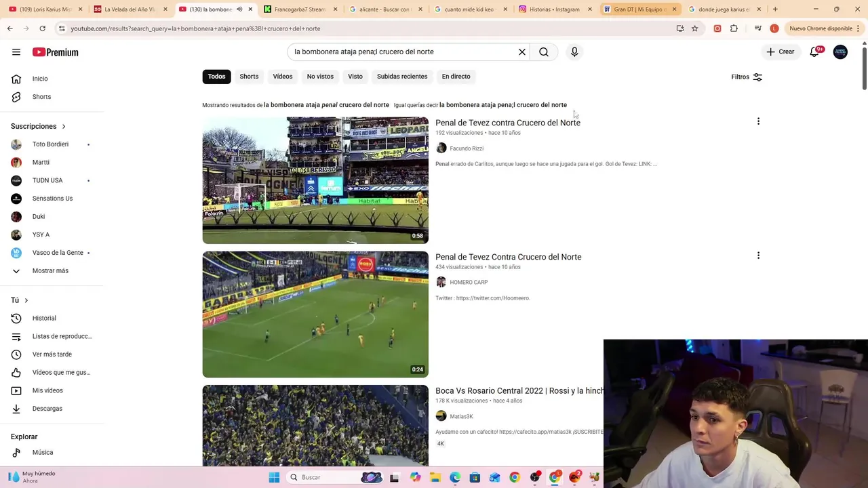
Task: Switch to La Velada del Año tab
Action: [x=130, y=9]
